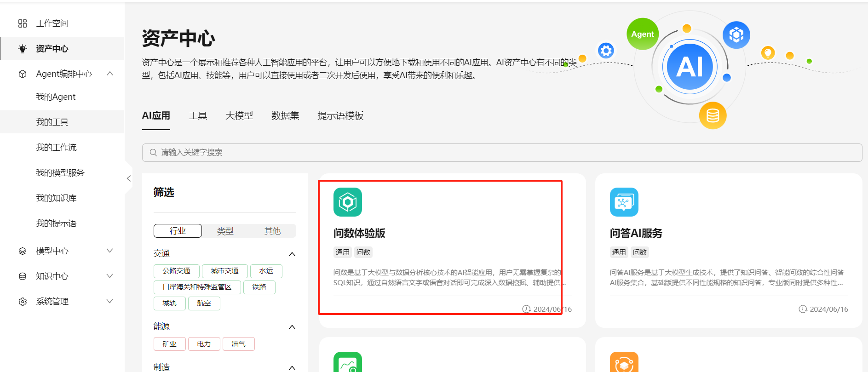
Task: Click the search magnifier icon
Action: pos(154,153)
